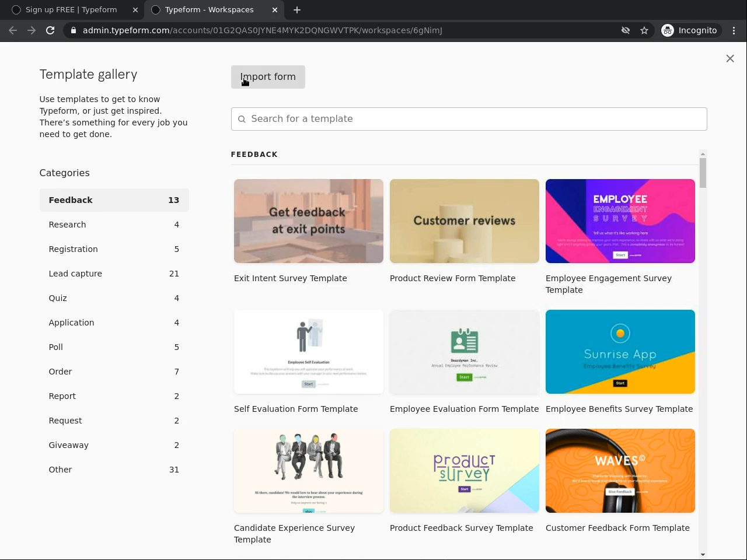Close the template gallery with X icon
747x560 pixels.
pos(730,58)
